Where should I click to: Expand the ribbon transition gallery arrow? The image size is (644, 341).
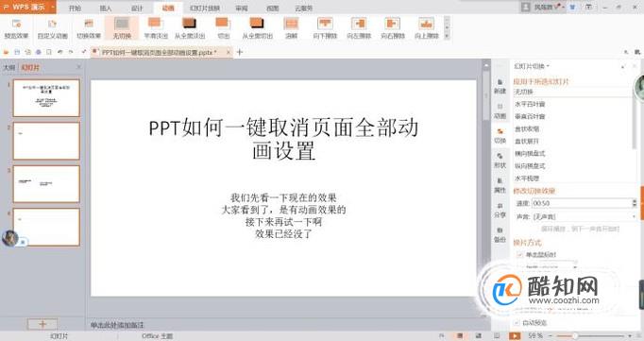pyautogui.click(x=447, y=36)
